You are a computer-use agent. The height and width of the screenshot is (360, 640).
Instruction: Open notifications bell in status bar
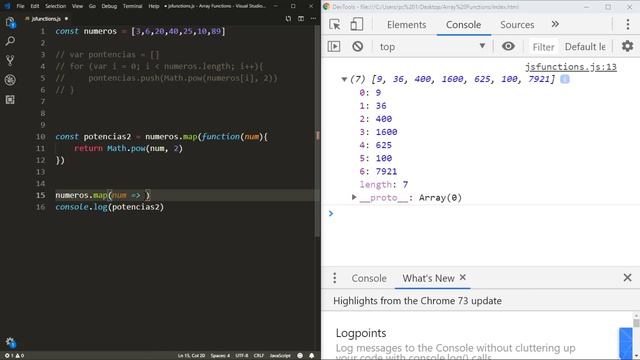tap(311, 356)
